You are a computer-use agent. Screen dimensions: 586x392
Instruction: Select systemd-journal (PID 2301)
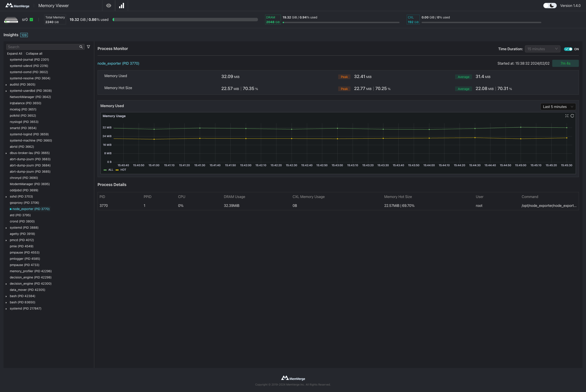click(29, 60)
